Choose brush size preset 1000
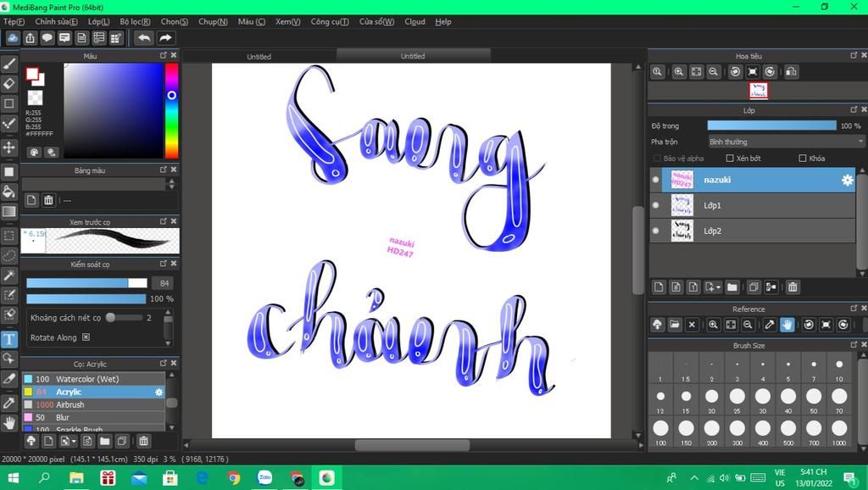Viewport: 868px width, 490px height. [x=839, y=431]
